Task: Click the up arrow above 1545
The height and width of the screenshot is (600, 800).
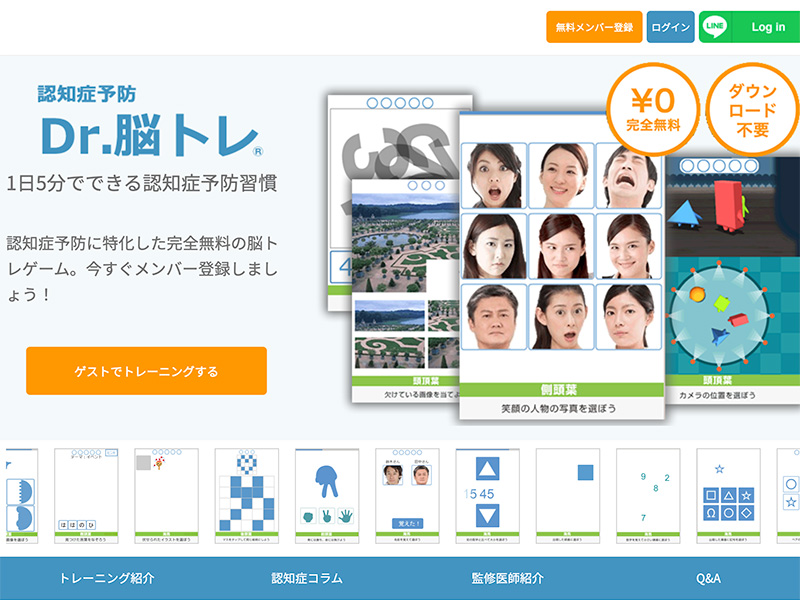Action: [487, 468]
